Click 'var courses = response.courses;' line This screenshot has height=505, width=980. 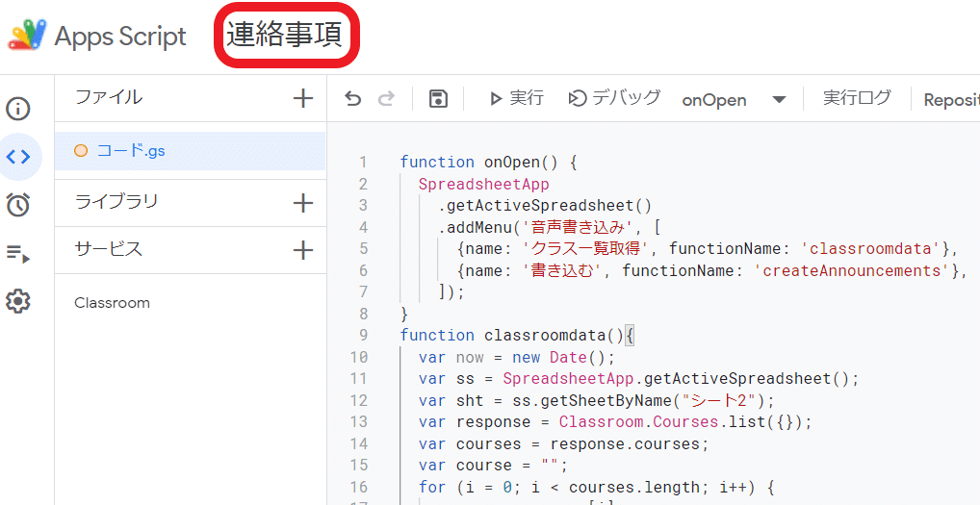(564, 443)
